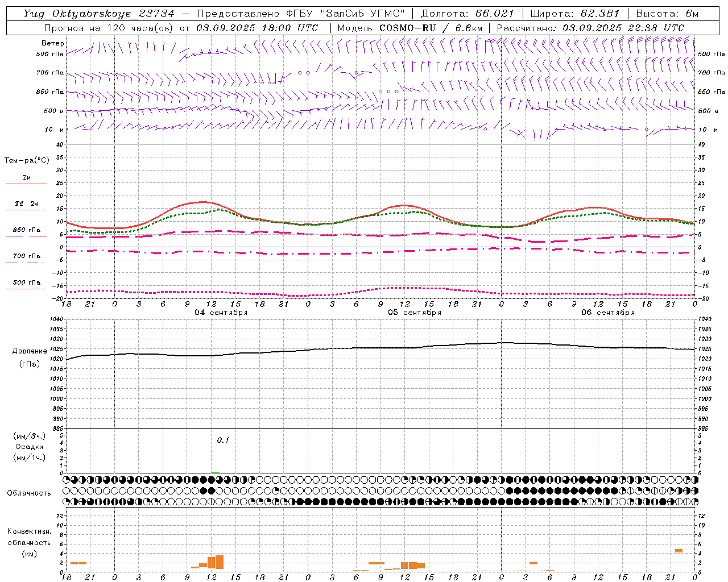Click the elevation text 'Высота: 6м'
Screen dimensions: 728x582
coord(667,14)
